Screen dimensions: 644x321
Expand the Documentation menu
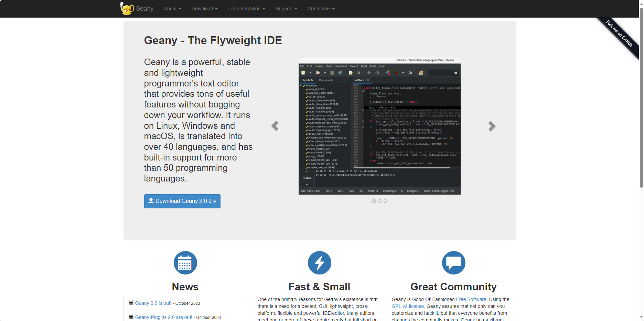[247, 9]
